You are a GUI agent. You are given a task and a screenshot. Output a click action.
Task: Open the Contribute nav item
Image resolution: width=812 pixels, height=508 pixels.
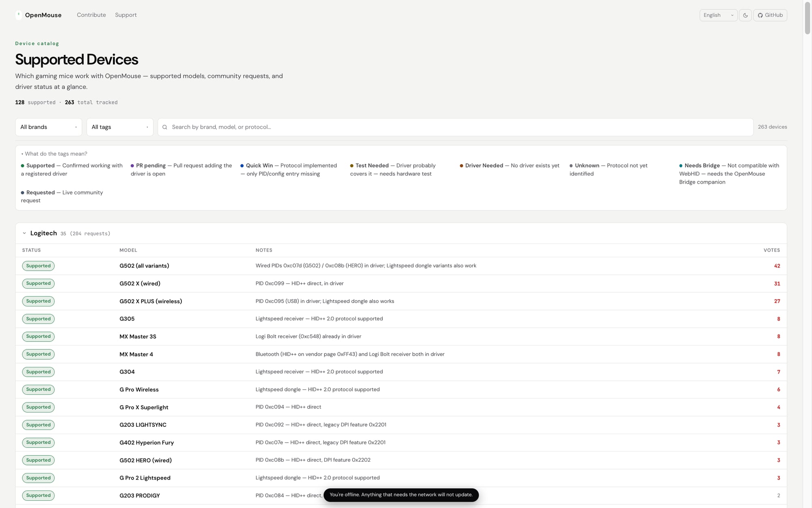click(x=91, y=15)
